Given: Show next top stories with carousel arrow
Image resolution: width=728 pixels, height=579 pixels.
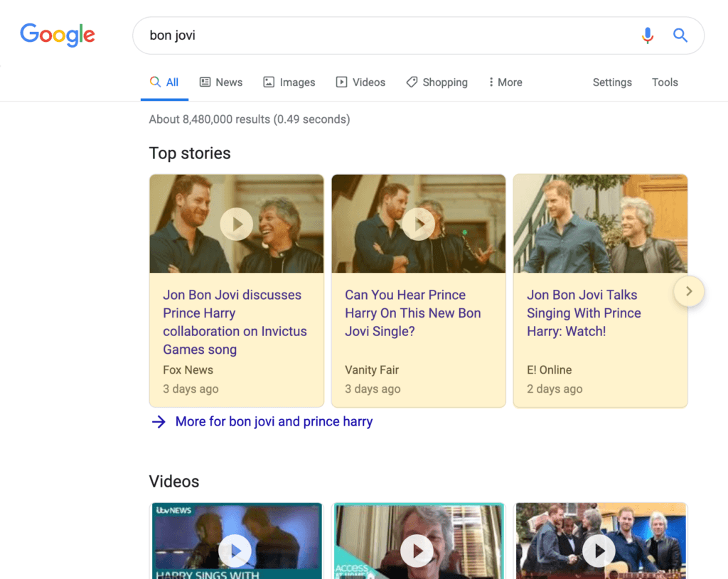Looking at the screenshot, I should point(689,291).
